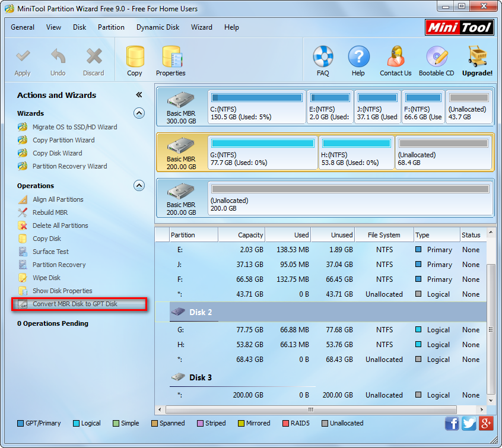
Task: Hide the Actions and Wizards panel
Action: click(139, 95)
